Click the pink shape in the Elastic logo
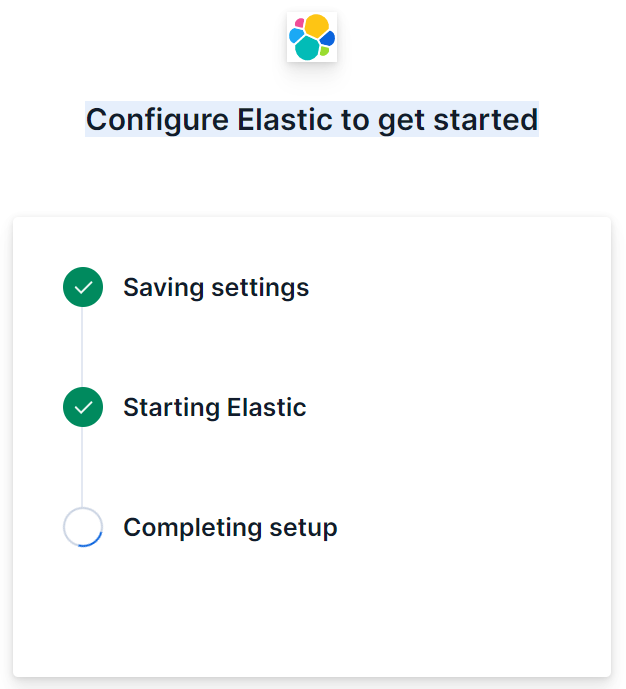The height and width of the screenshot is (689, 626). 299,24
